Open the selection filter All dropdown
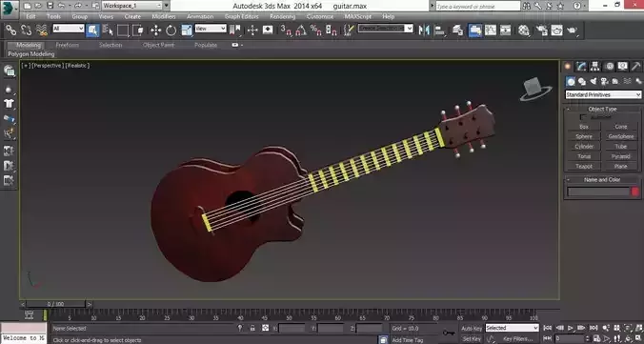Image resolution: width=644 pixels, height=344 pixels. (x=69, y=29)
